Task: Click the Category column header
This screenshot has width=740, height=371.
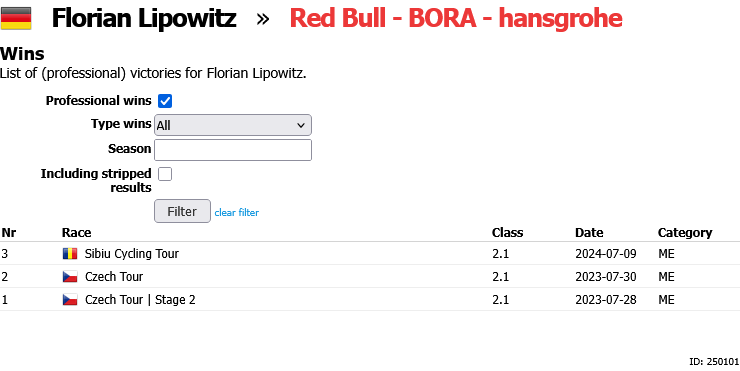Action: point(685,233)
